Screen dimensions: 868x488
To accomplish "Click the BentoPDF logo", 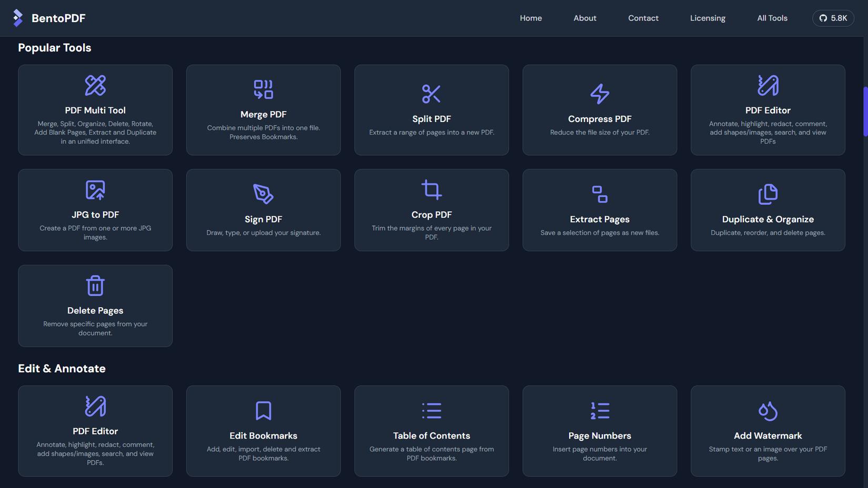I will coord(48,17).
